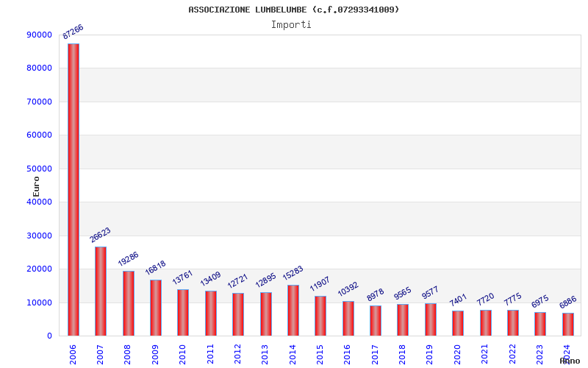Select the 2018 x-axis year label

(403, 355)
